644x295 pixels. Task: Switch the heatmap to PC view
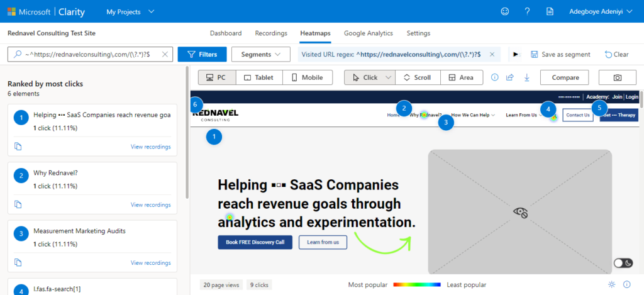pyautogui.click(x=217, y=77)
